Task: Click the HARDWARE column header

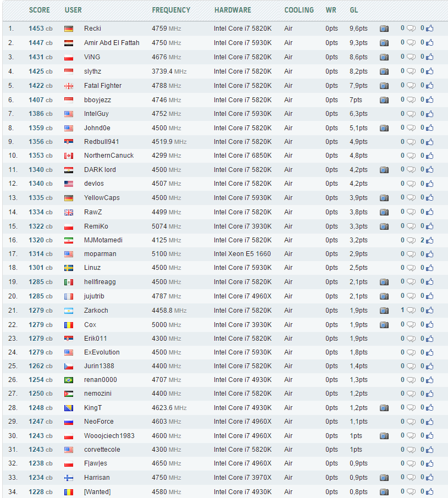Action: click(x=233, y=10)
